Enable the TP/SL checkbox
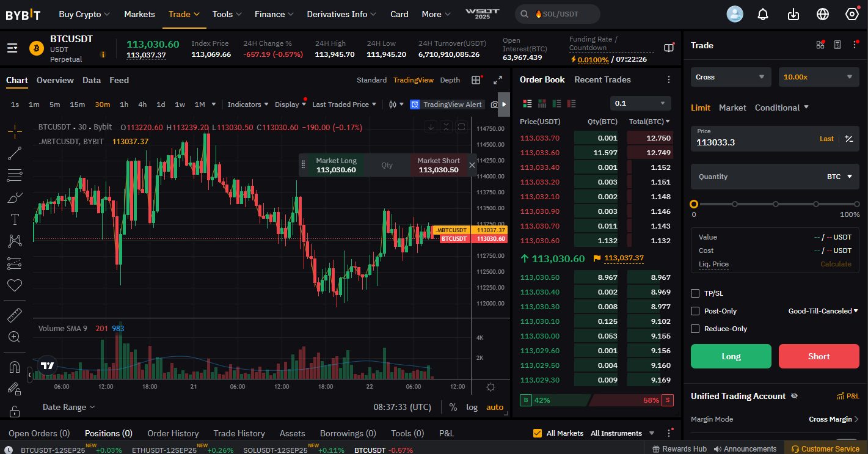 point(695,293)
